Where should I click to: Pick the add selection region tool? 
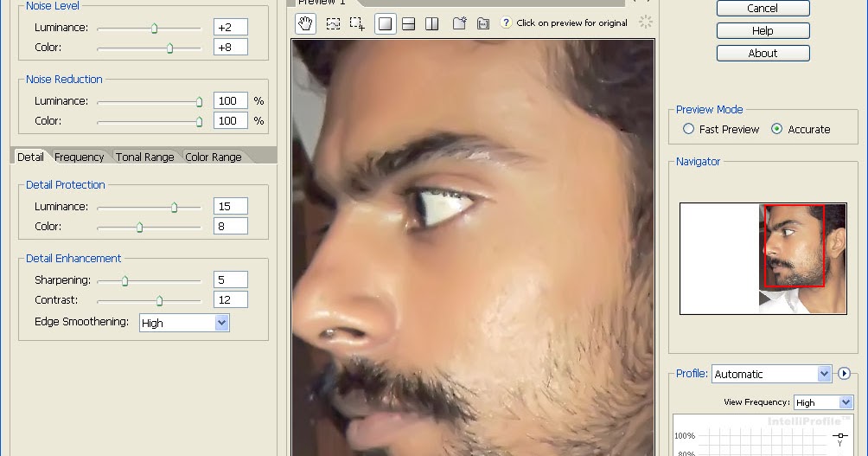pos(357,24)
